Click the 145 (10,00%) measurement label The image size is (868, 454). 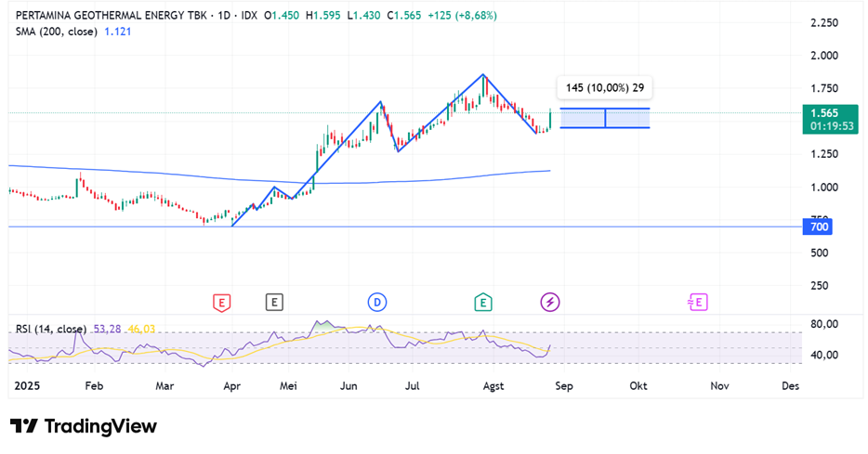pyautogui.click(x=604, y=89)
